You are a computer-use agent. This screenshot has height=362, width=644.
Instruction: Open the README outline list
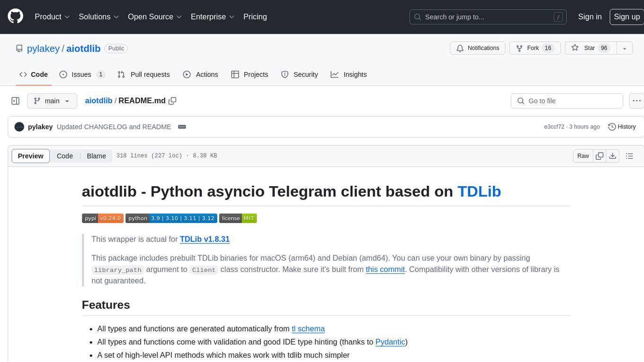(x=629, y=156)
